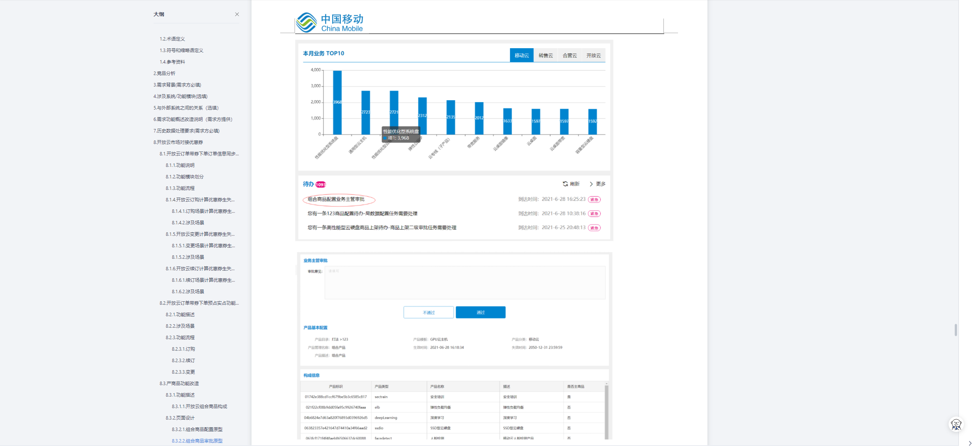Click the more chevron in to-do section
The width and height of the screenshot is (980, 446).
click(x=591, y=184)
